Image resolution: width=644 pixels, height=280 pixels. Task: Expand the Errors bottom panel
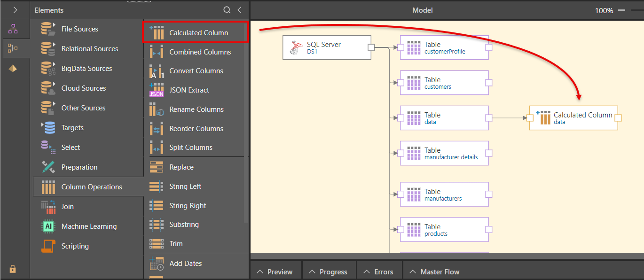point(379,272)
